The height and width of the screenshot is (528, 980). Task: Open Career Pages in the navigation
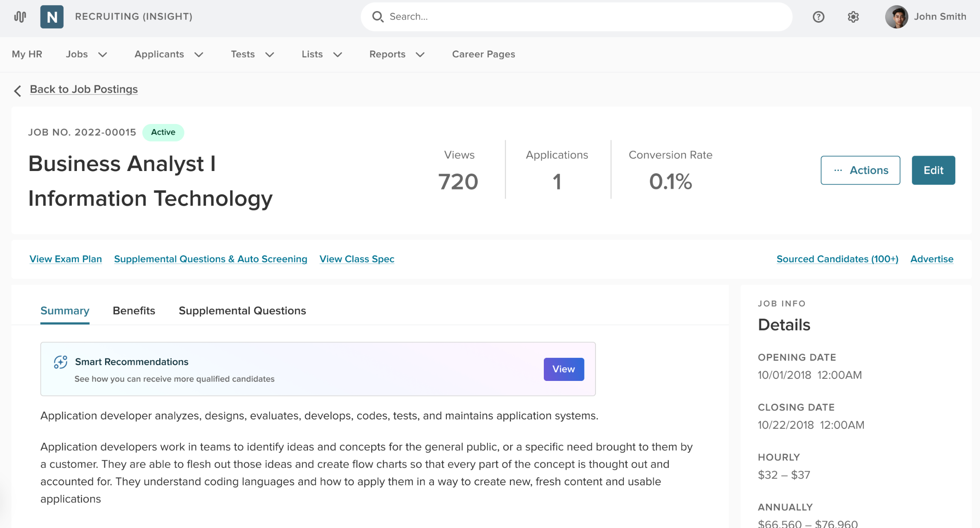(x=483, y=54)
